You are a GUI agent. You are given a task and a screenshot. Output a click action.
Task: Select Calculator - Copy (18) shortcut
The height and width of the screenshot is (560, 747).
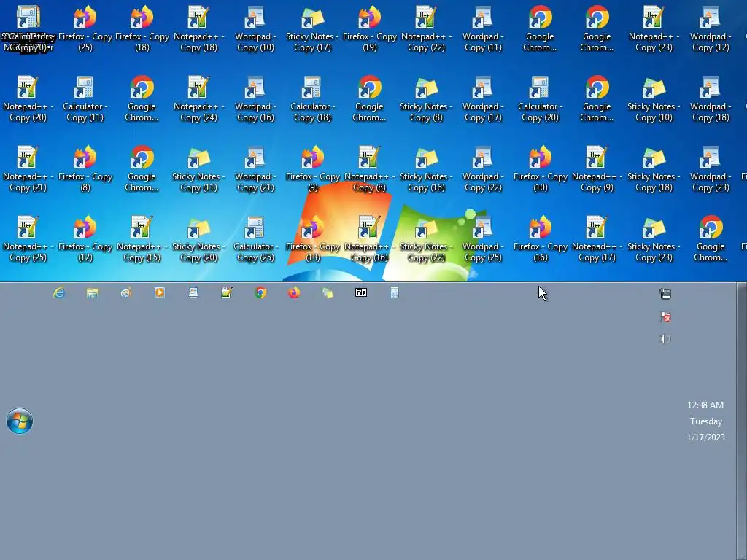tap(312, 98)
